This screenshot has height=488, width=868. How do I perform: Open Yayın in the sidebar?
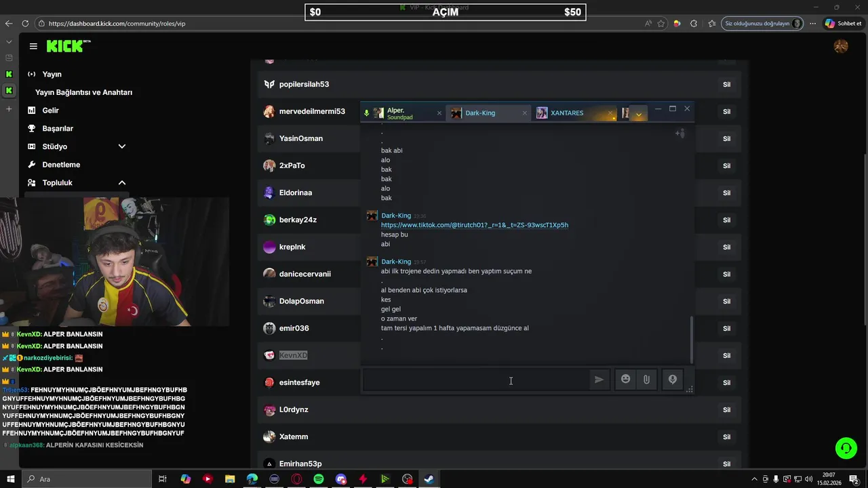[x=52, y=75]
